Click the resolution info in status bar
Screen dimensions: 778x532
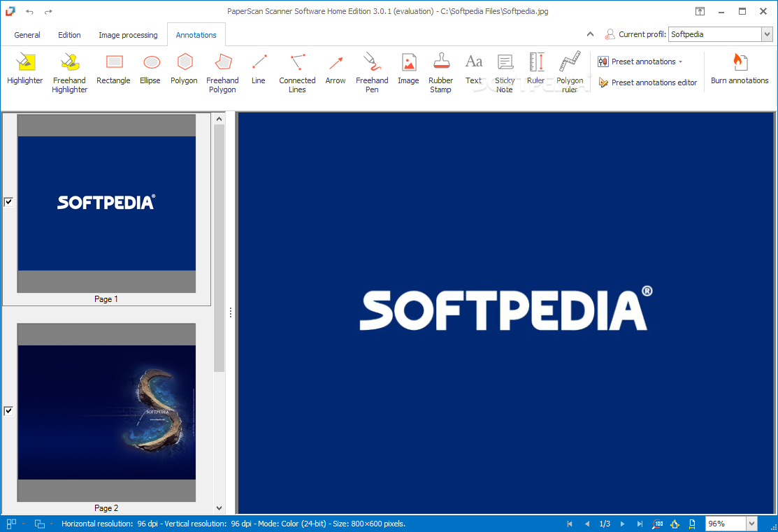coord(233,524)
